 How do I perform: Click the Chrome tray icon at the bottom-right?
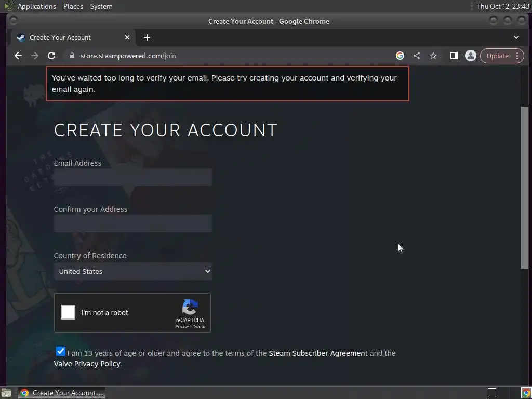tap(526, 393)
